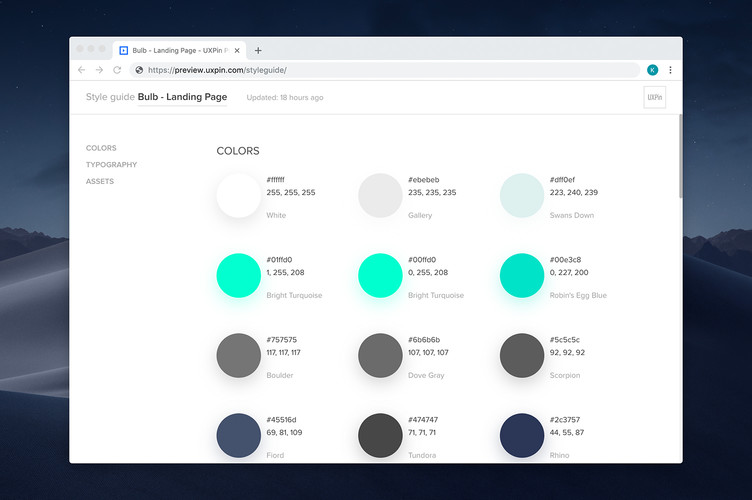Image resolution: width=752 pixels, height=500 pixels.
Task: Select the Tundora #474747 swatch
Action: coord(380,436)
